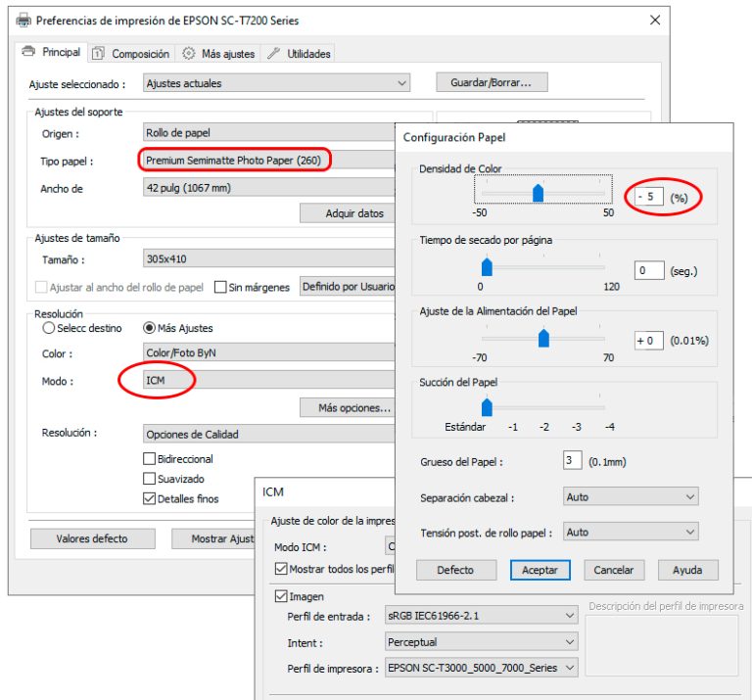The width and height of the screenshot is (752, 700).
Task: Click the Tiempo de secado seconds field
Action: click(x=649, y=270)
